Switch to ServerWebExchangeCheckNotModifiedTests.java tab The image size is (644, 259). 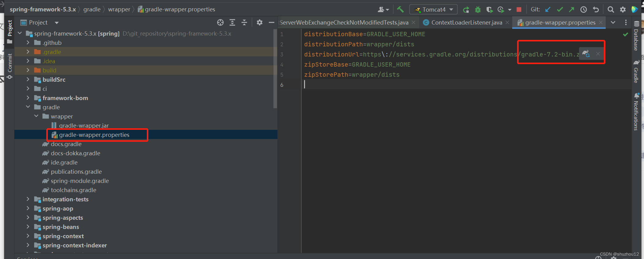(x=344, y=22)
